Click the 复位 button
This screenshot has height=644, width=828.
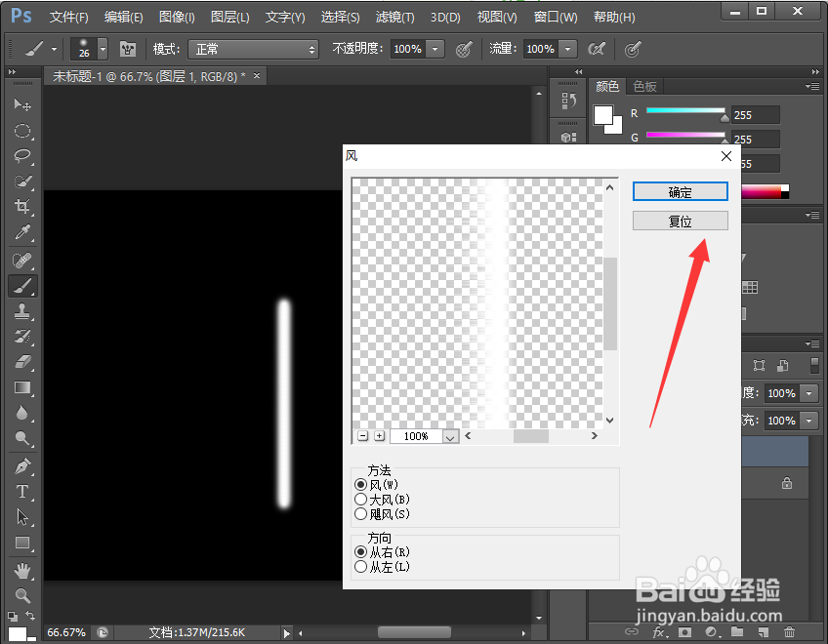pyautogui.click(x=681, y=221)
